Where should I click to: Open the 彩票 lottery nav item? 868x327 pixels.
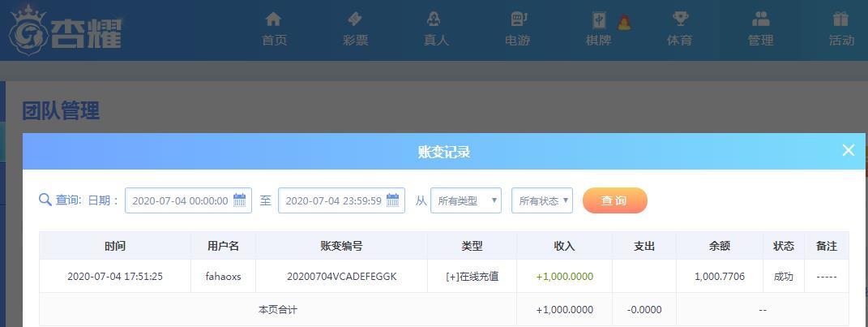(x=355, y=29)
